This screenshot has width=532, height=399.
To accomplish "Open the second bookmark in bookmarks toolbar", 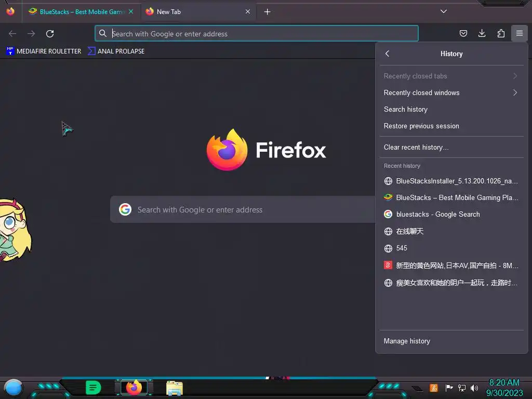I will (116, 51).
